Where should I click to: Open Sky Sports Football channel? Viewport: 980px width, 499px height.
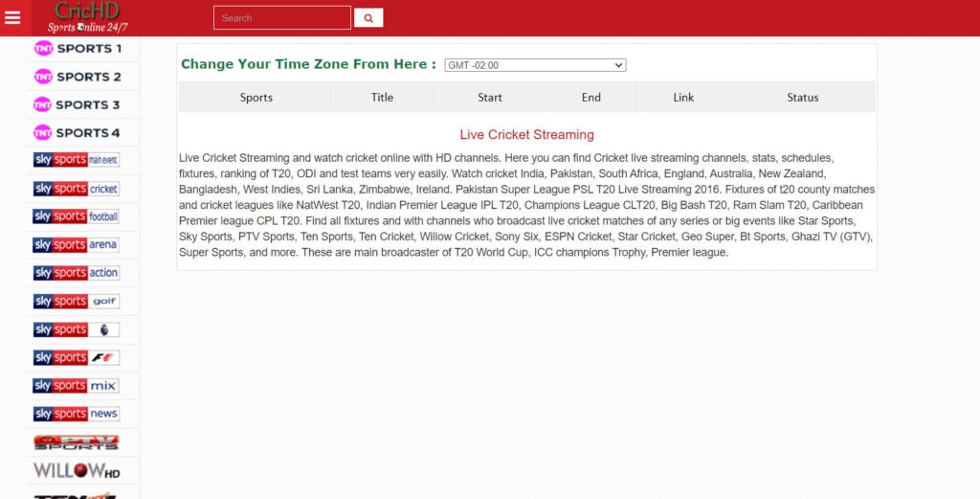tap(77, 216)
